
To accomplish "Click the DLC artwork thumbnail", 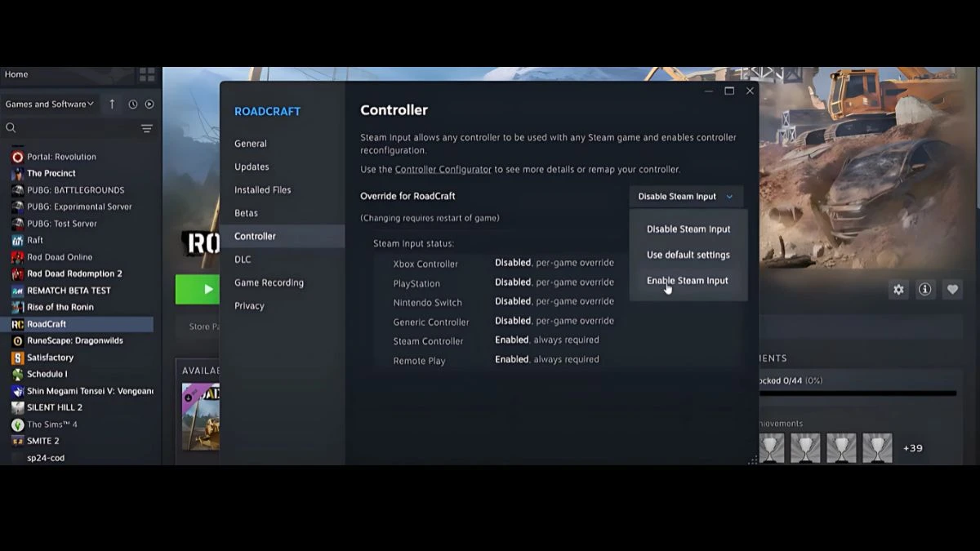I will [201, 416].
